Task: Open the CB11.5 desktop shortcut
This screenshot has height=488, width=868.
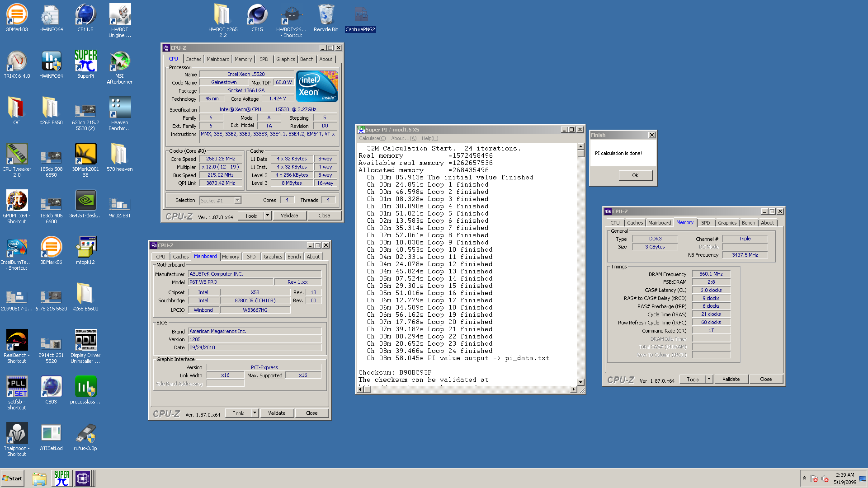Action: [x=85, y=18]
